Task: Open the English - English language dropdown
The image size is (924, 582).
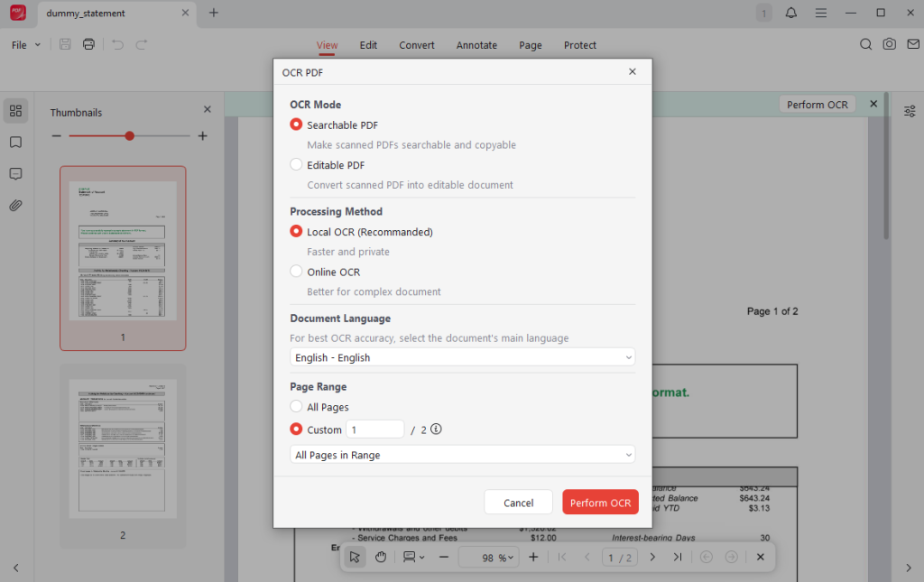Action: [x=463, y=357]
